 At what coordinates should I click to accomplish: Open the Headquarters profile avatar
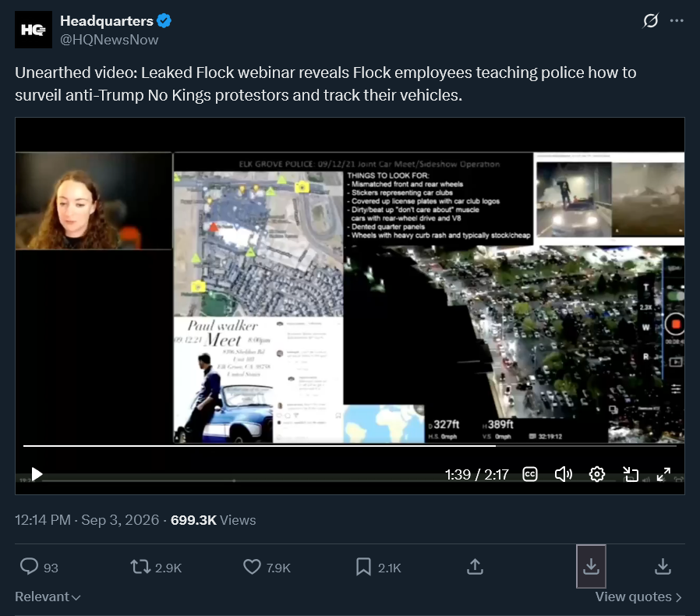[x=34, y=30]
